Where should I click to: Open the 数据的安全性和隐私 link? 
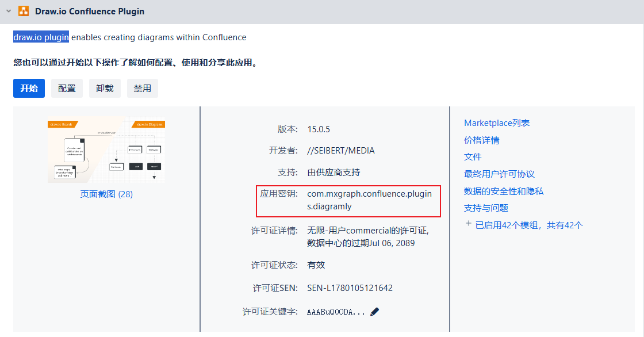[x=504, y=191]
